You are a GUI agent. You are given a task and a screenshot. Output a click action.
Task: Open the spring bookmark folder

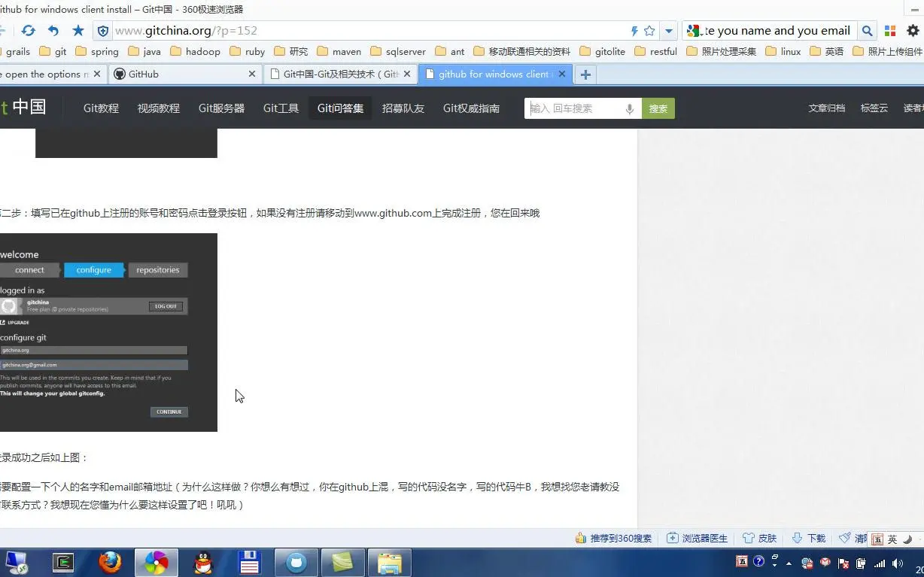(x=97, y=52)
